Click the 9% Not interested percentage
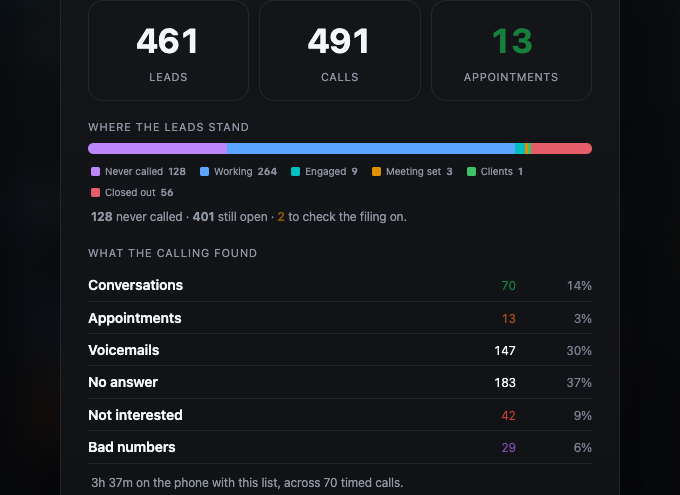680x495 pixels. coord(582,416)
